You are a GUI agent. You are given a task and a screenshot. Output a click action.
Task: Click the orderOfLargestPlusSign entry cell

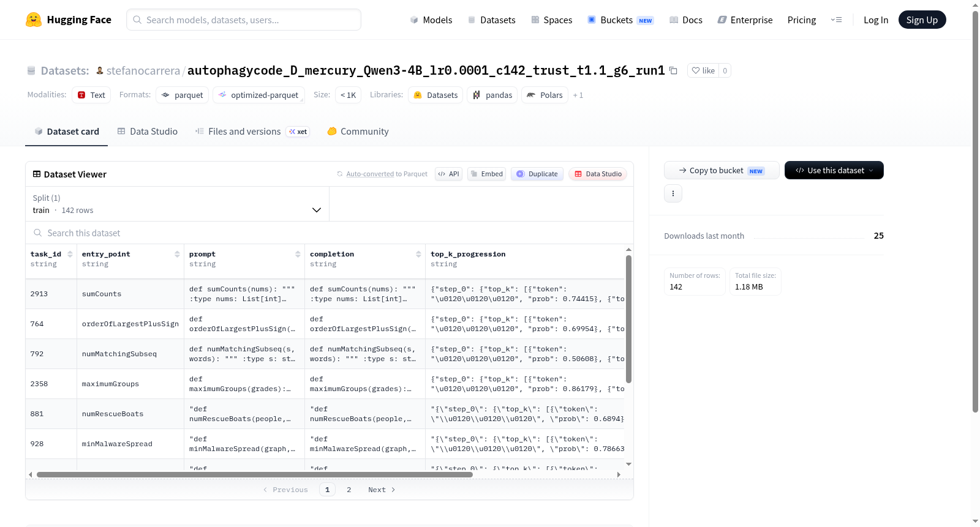coord(130,324)
